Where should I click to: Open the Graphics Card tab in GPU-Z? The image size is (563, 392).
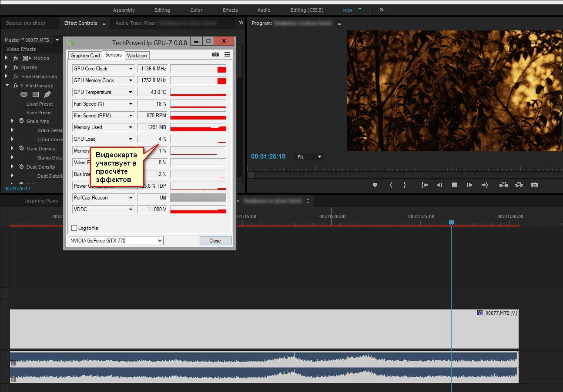[x=85, y=55]
